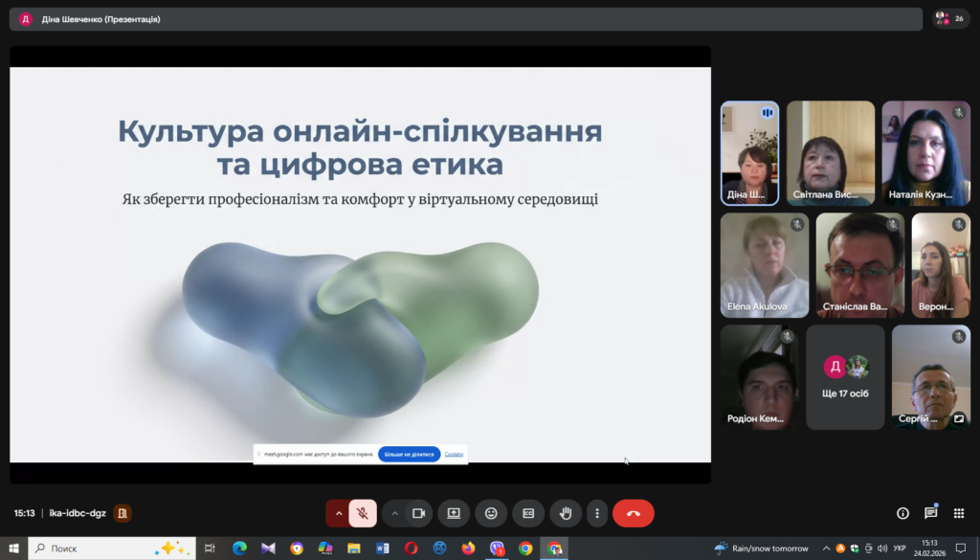Raise your hand in the meeting
Screen dimensions: 980x560
click(x=566, y=513)
